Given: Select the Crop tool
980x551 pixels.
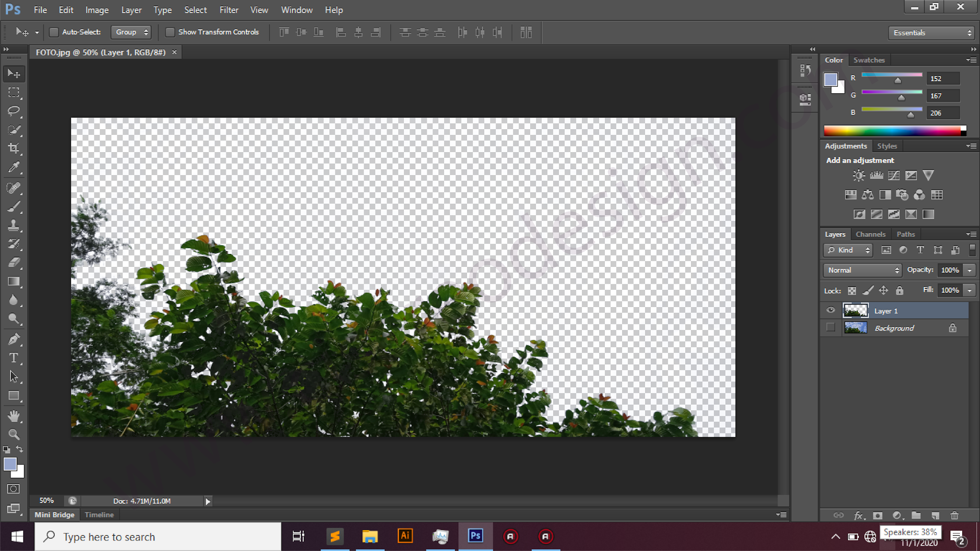Looking at the screenshot, I should tap(14, 148).
